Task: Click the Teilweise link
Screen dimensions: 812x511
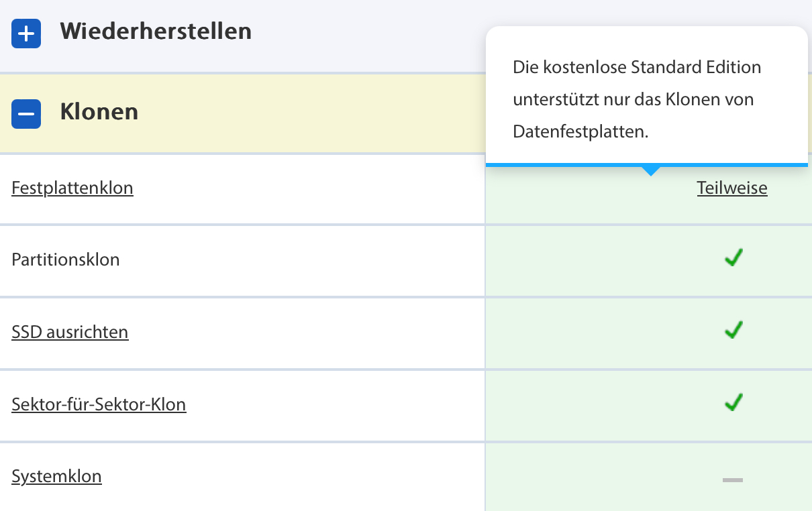Action: pyautogui.click(x=732, y=188)
